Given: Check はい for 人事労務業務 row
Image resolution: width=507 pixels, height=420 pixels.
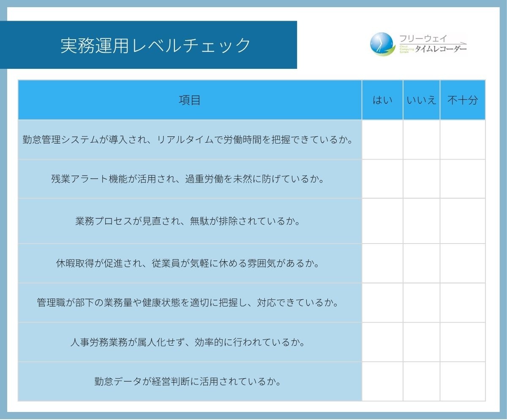Looking at the screenshot, I should click(382, 342).
